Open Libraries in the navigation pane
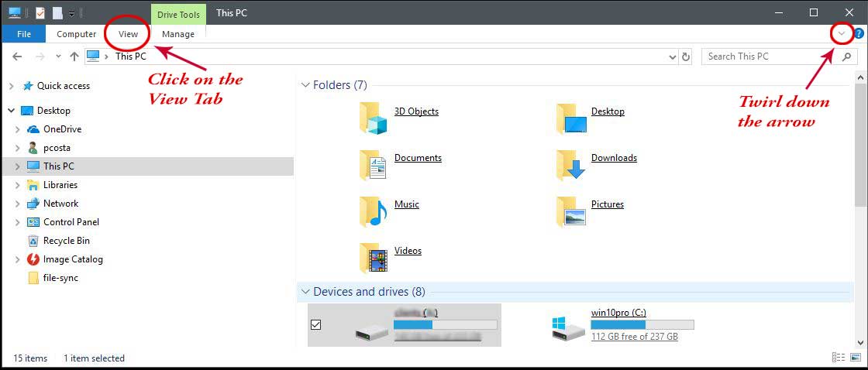The height and width of the screenshot is (370, 868). 60,185
